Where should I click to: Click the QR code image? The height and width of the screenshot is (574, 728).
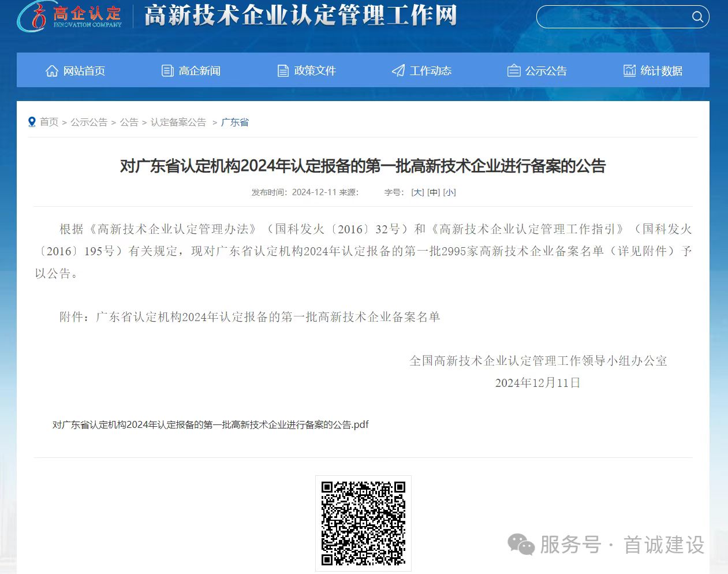pos(363,523)
